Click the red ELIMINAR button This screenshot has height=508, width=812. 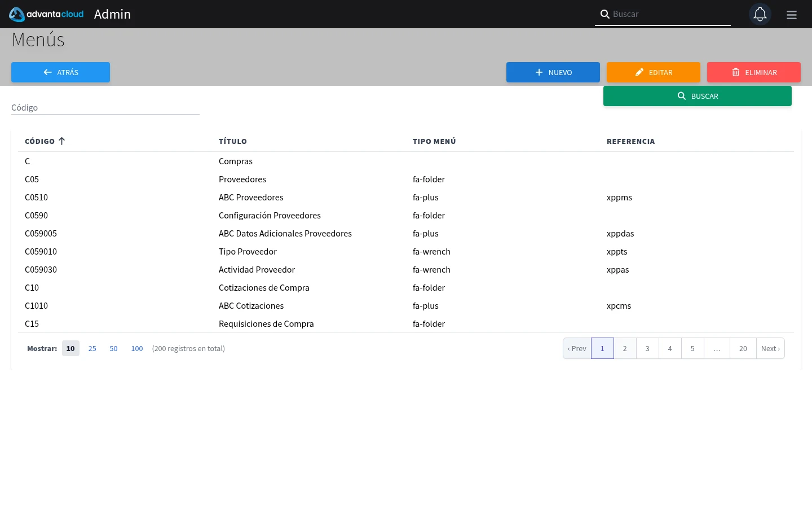[x=754, y=72]
